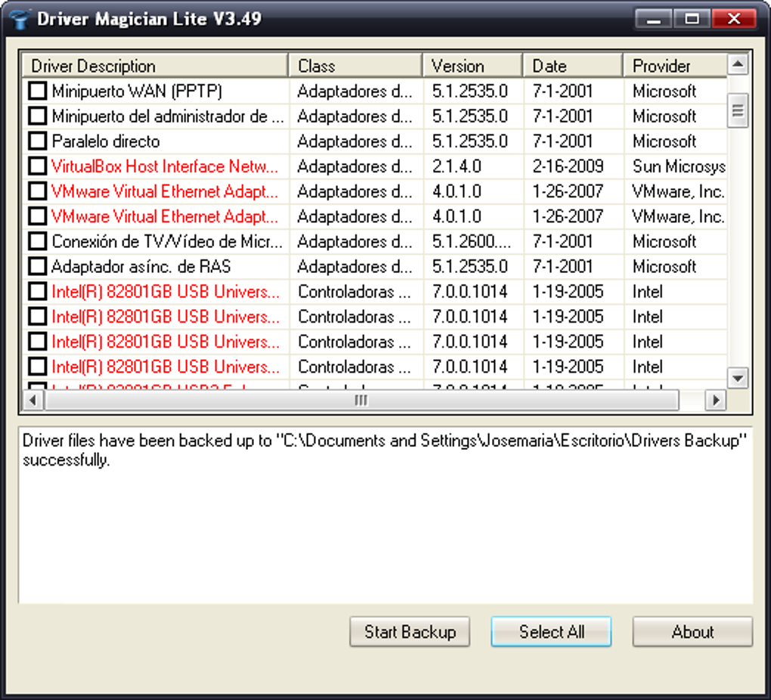Select the Paralelo directo row text

point(106,141)
